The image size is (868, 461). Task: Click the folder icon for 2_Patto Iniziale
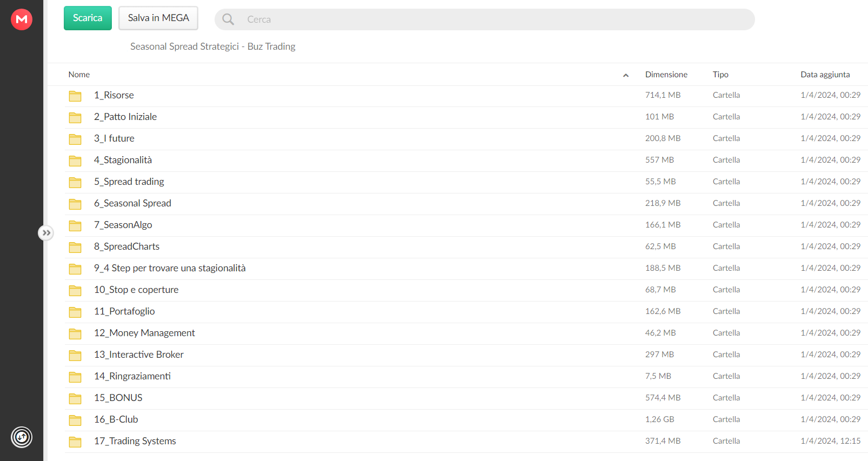pyautogui.click(x=75, y=117)
